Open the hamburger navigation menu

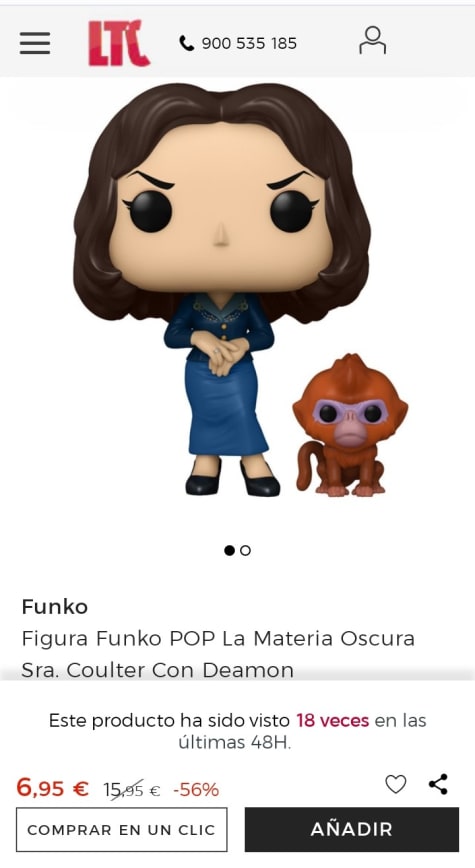(35, 43)
